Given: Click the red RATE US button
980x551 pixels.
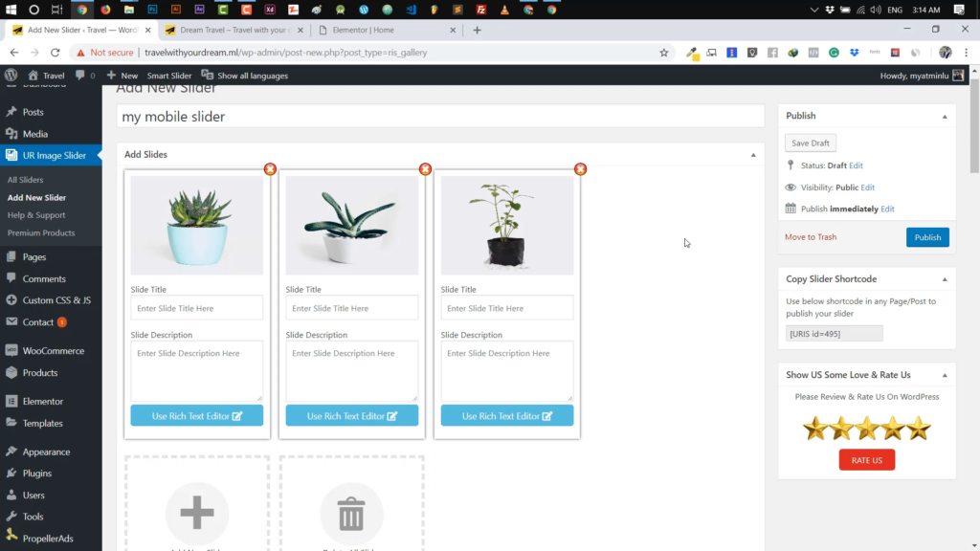Looking at the screenshot, I should click(867, 460).
